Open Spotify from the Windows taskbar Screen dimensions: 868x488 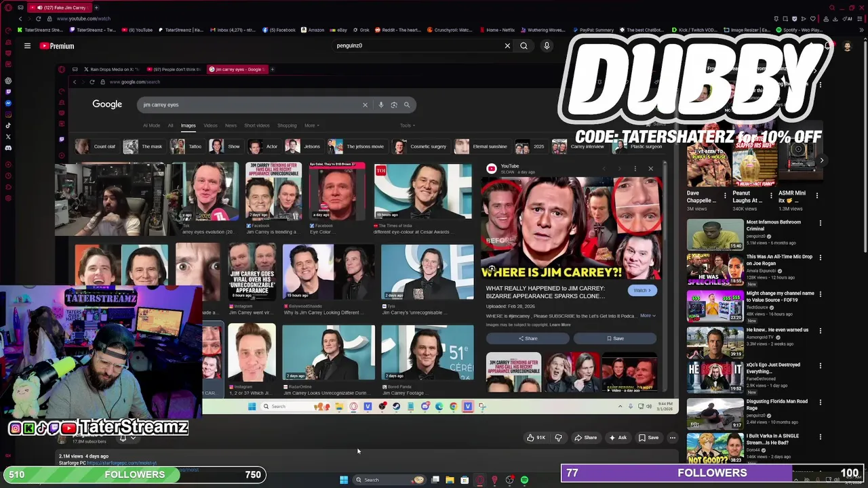pyautogui.click(x=524, y=480)
